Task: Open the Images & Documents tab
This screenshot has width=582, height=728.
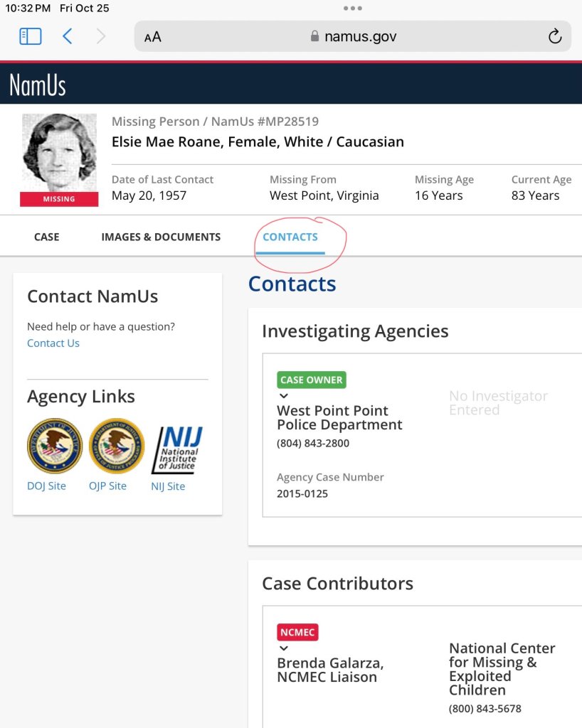Action: pos(161,237)
